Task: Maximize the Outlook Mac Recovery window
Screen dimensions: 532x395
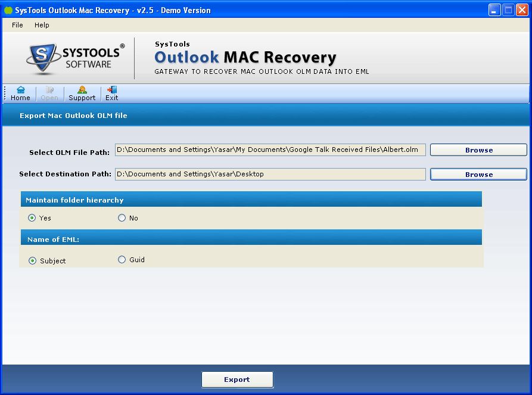Action: point(508,10)
